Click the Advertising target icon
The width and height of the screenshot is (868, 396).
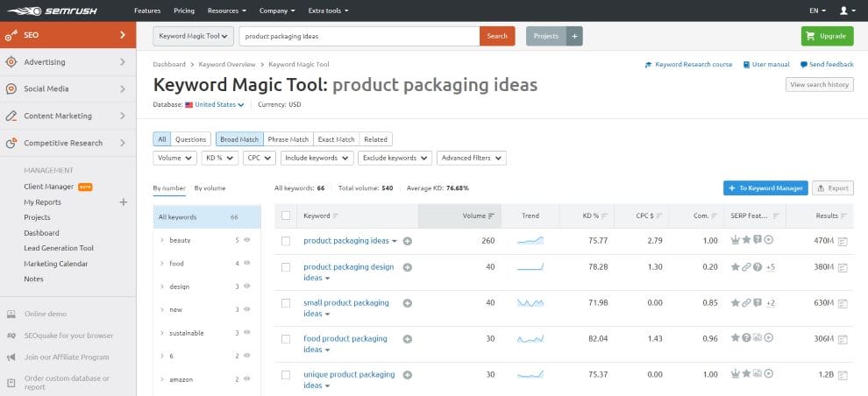coord(11,62)
